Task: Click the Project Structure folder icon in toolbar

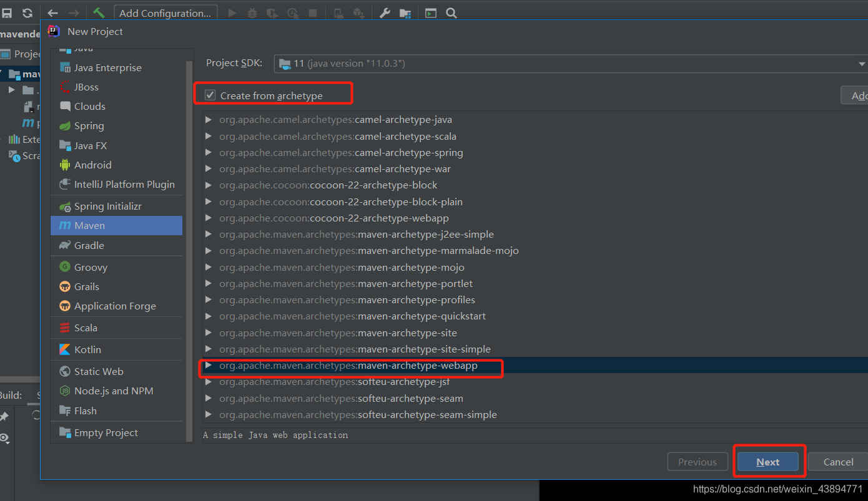Action: tap(405, 13)
